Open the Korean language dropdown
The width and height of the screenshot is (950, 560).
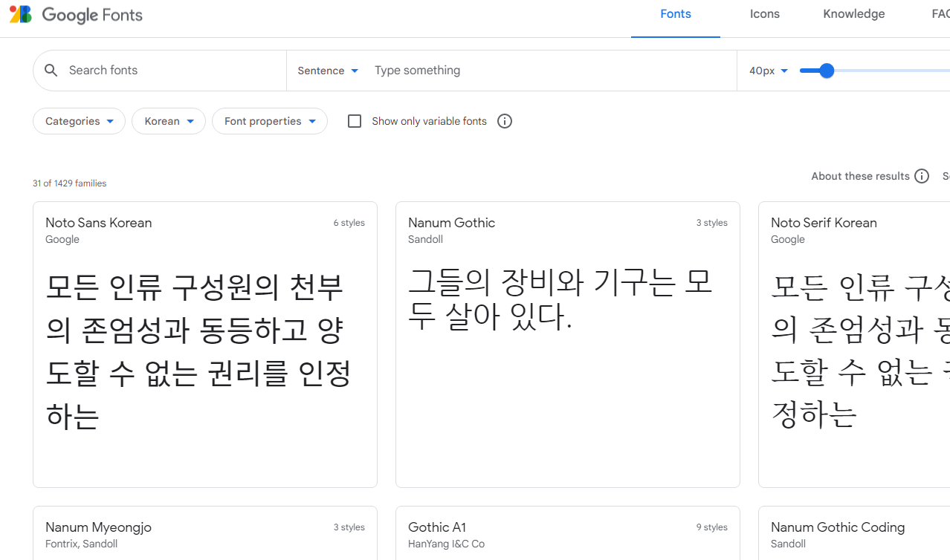click(169, 121)
